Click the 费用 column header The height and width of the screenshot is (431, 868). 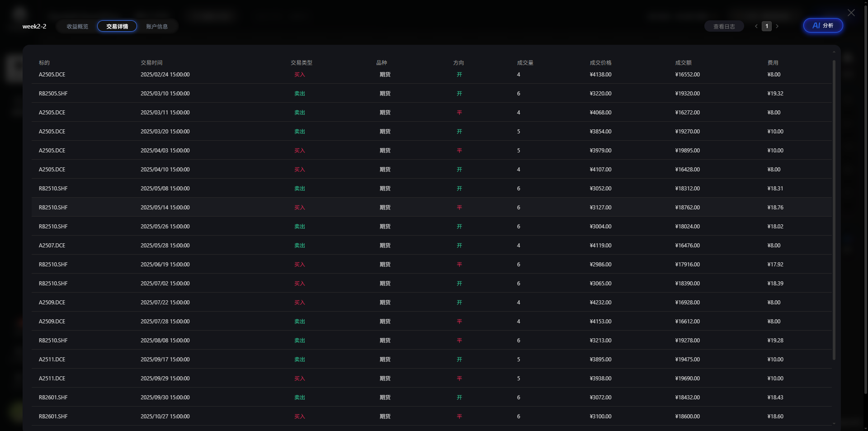(773, 63)
